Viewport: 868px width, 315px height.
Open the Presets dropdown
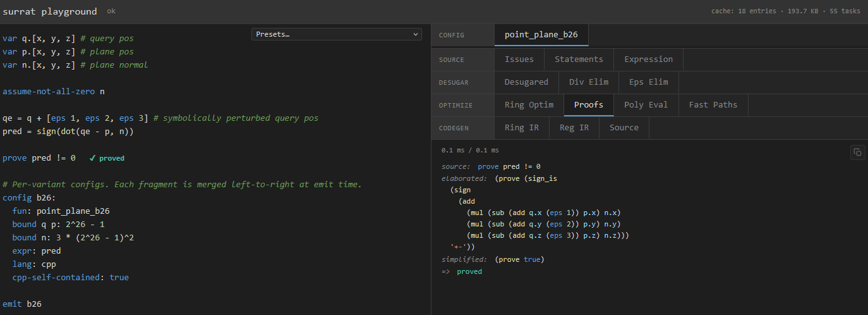(x=337, y=34)
